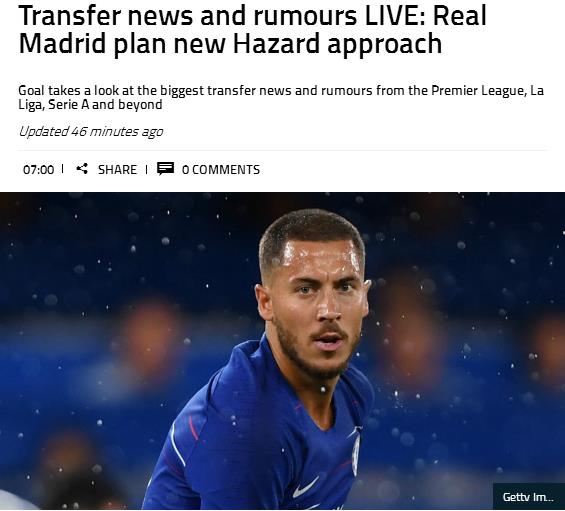Click the word Goal starting the summary
This screenshot has height=511, width=565.
[x=31, y=90]
